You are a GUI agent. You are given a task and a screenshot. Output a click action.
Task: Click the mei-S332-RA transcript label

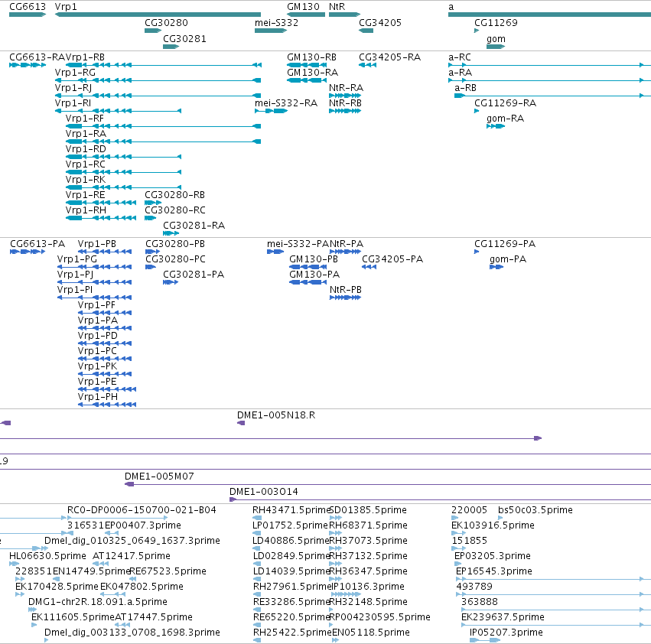[x=286, y=103]
